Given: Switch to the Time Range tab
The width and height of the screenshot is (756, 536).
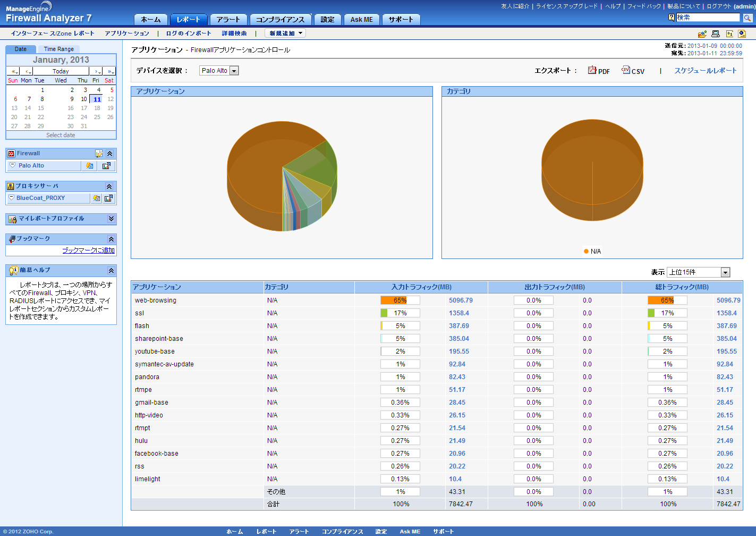Looking at the screenshot, I should click(58, 49).
